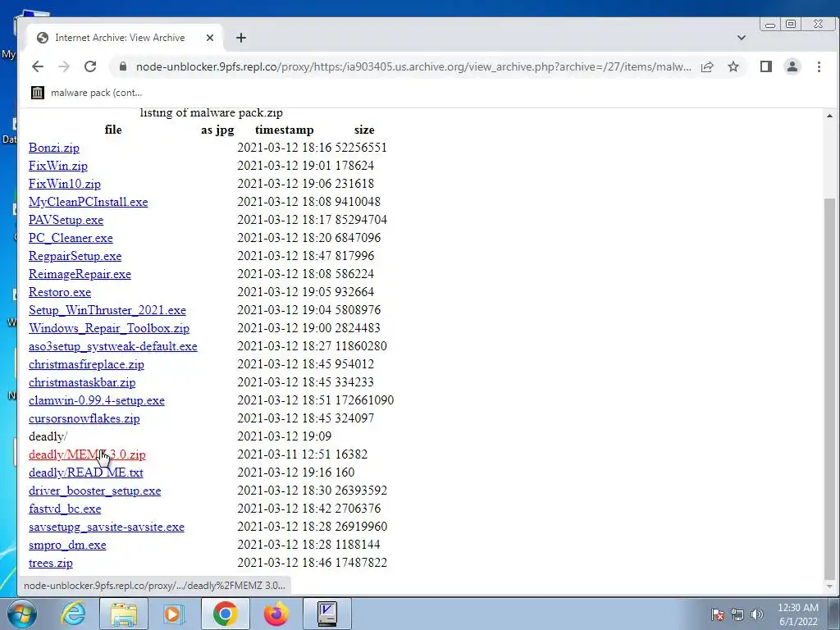
Task: Open the Chrome side panel
Action: pos(766,66)
